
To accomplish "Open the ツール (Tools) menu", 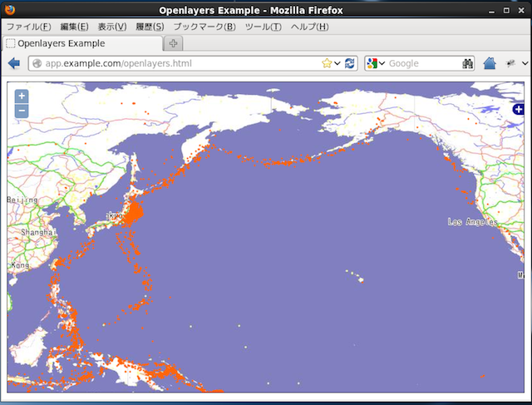I will [x=263, y=27].
